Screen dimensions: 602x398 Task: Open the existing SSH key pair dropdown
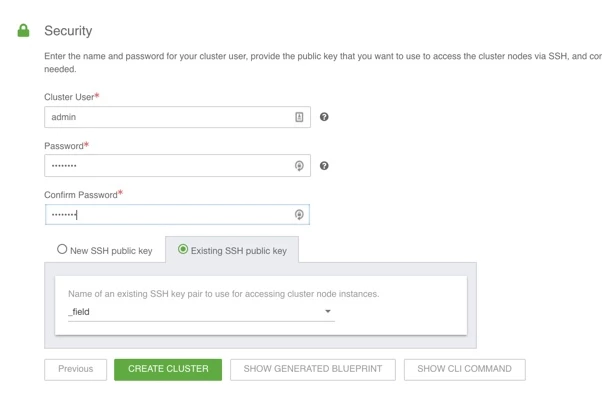coord(201,312)
